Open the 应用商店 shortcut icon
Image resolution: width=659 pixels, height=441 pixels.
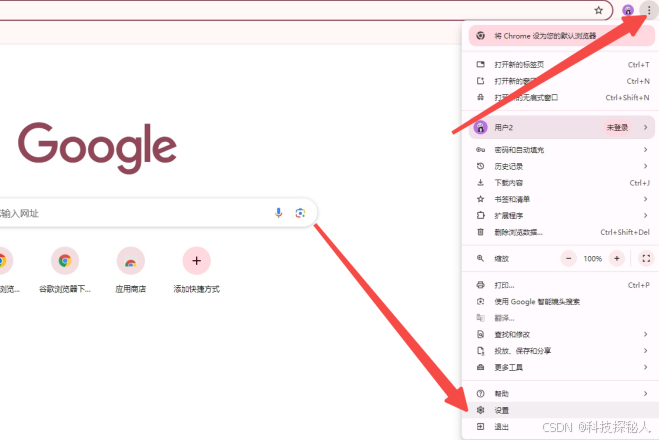(131, 261)
